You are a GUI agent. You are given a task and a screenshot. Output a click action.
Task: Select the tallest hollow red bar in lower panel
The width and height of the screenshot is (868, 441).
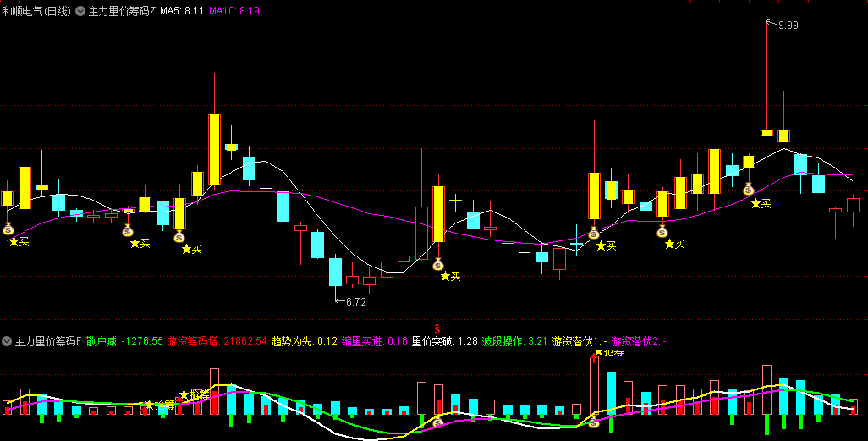click(594, 386)
